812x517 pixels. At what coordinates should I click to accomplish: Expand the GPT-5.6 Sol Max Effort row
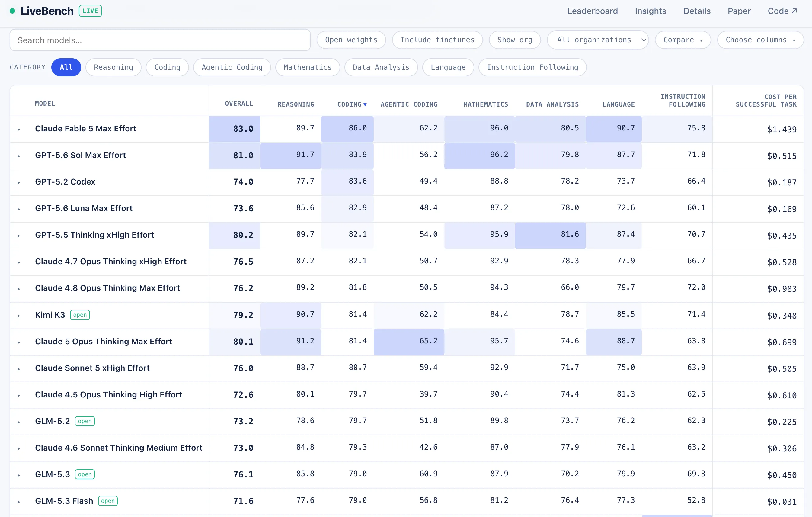pyautogui.click(x=19, y=156)
